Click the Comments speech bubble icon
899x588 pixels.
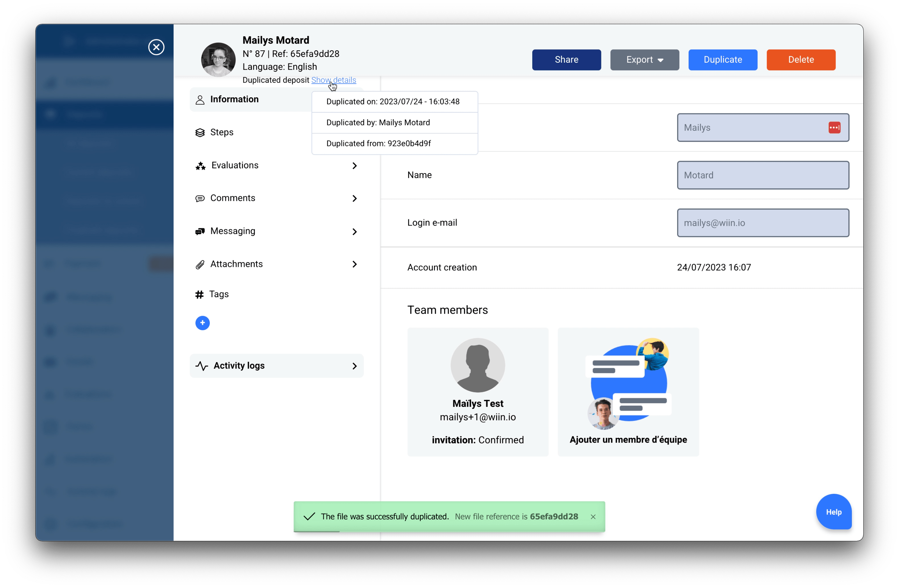click(x=200, y=198)
